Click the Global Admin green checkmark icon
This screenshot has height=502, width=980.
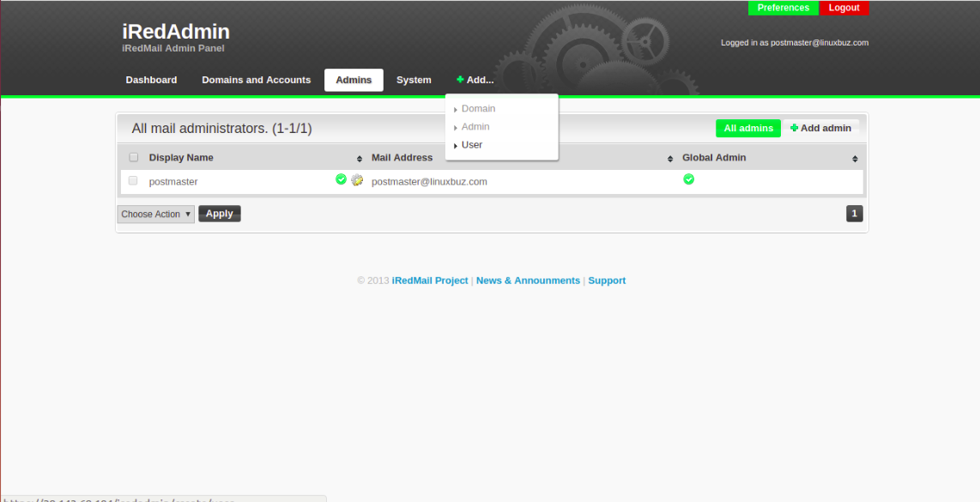point(689,179)
